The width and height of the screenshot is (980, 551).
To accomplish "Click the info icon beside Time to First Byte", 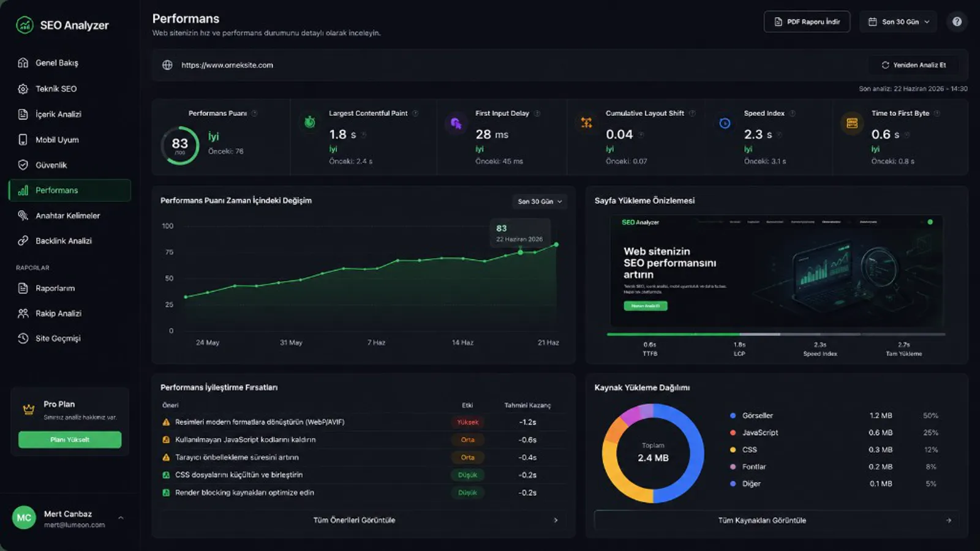I will coord(937,113).
